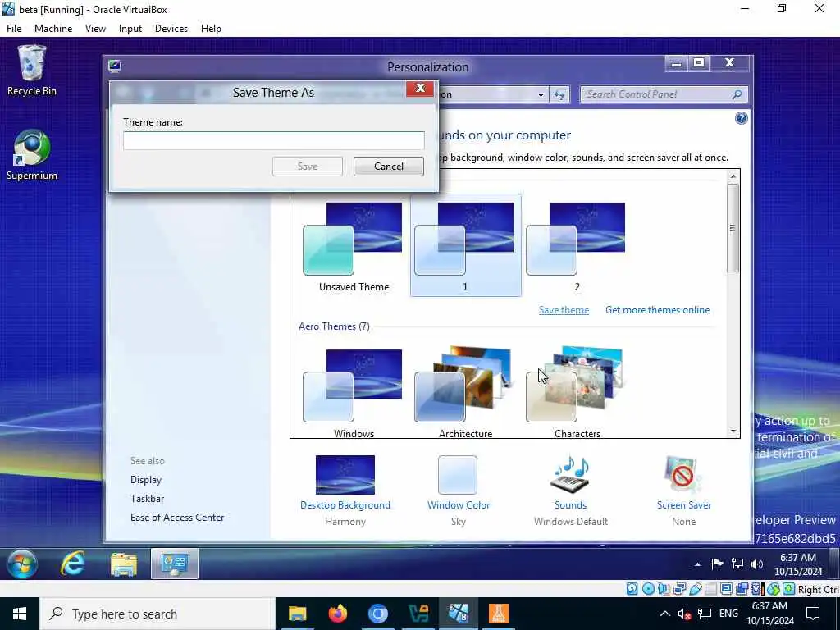Open Display link under See also

pyautogui.click(x=146, y=479)
